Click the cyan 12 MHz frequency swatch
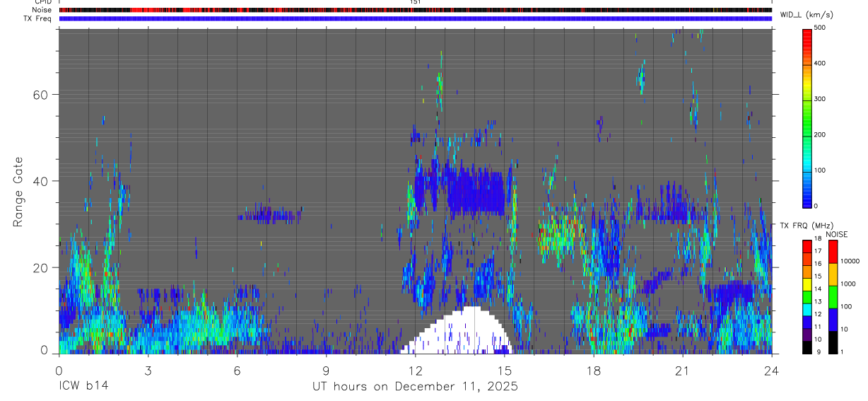This screenshot has height=401, width=868. [x=807, y=310]
